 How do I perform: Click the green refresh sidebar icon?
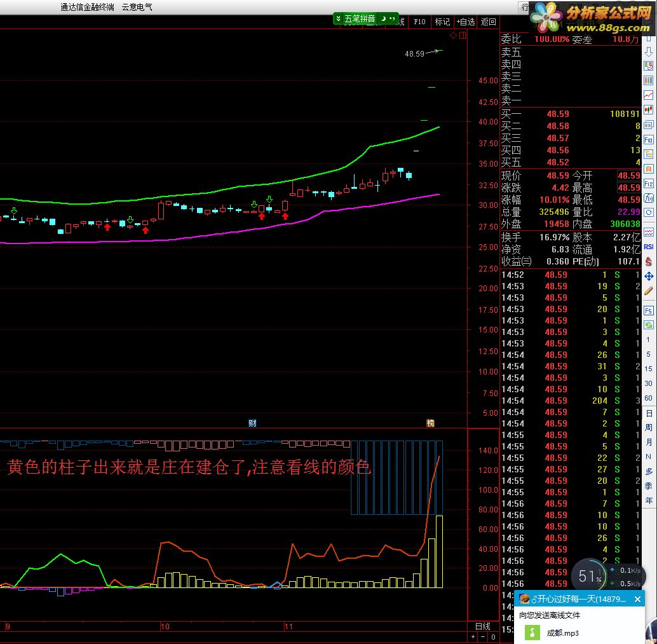pyautogui.click(x=649, y=325)
